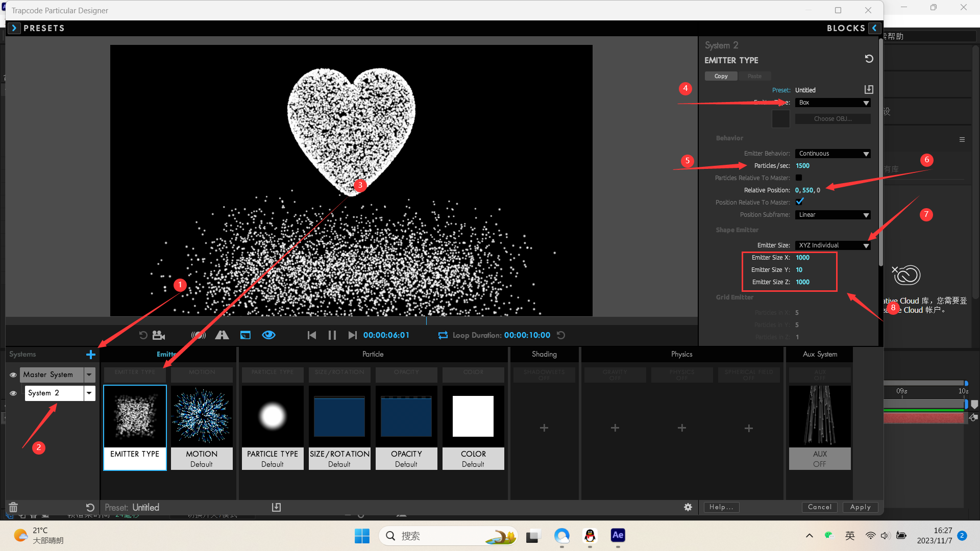Click the Relative Position value 0, 550, 0
This screenshot has height=551, width=980.
[x=807, y=190]
